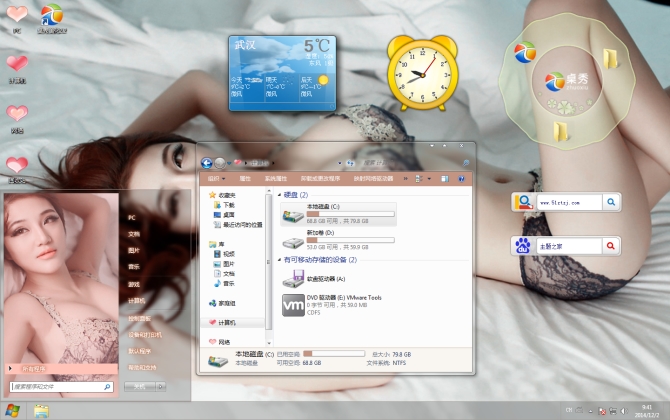Screen dimensions: 670x420
Task: Click Map network drive (映射网络驱动器)
Action: tap(373, 179)
